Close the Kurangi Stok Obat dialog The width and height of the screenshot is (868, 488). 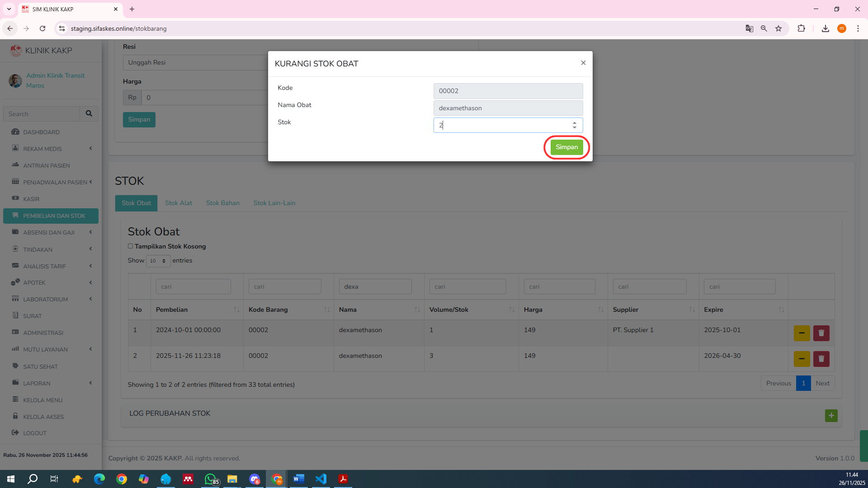click(x=583, y=63)
